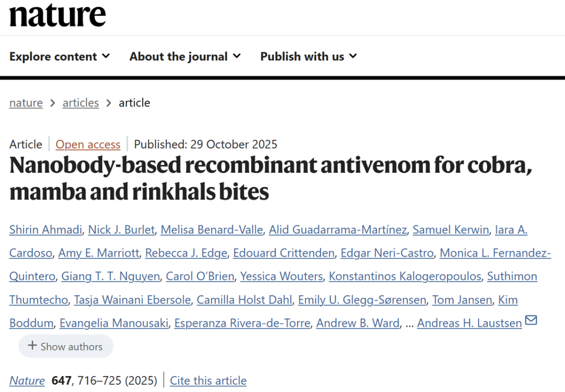Open author Shirin Ahmadi's profile link
This screenshot has width=565, height=392.
click(46, 229)
